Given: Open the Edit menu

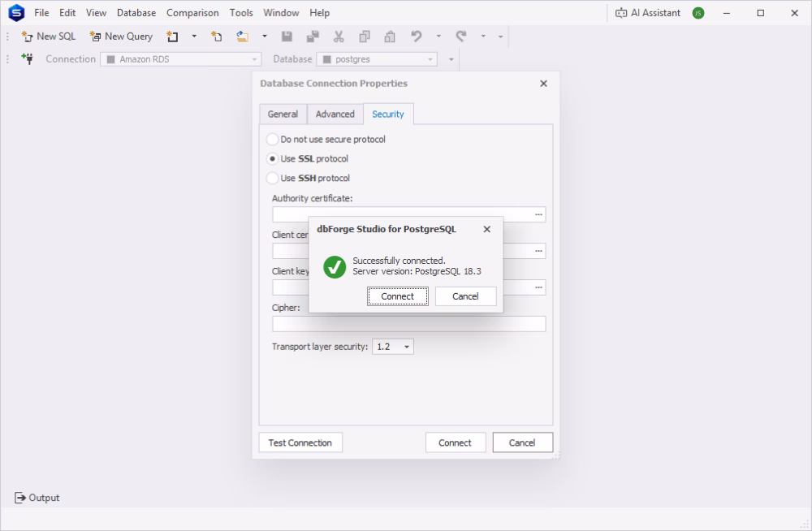Looking at the screenshot, I should tap(67, 12).
